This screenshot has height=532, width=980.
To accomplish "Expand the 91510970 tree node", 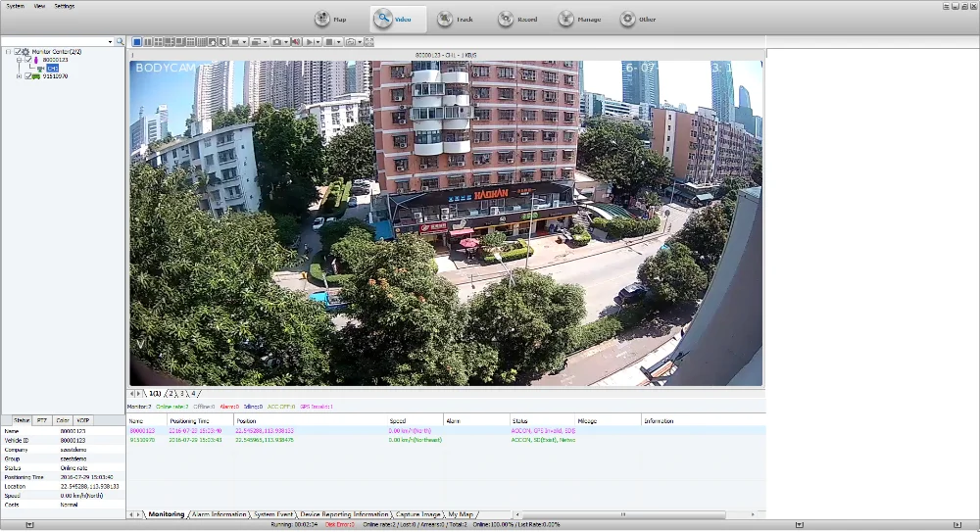I will point(19,75).
